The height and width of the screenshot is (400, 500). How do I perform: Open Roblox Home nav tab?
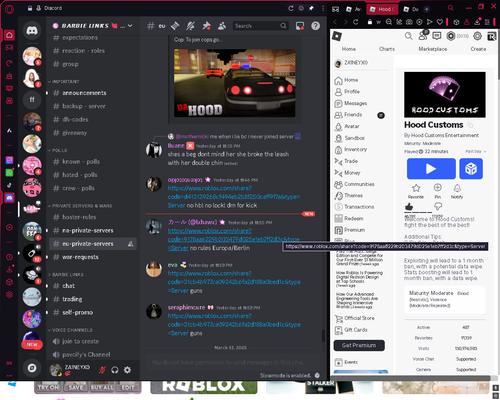pyautogui.click(x=349, y=49)
